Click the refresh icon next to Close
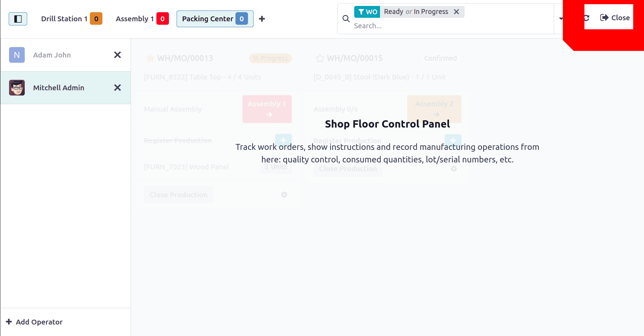 (587, 18)
